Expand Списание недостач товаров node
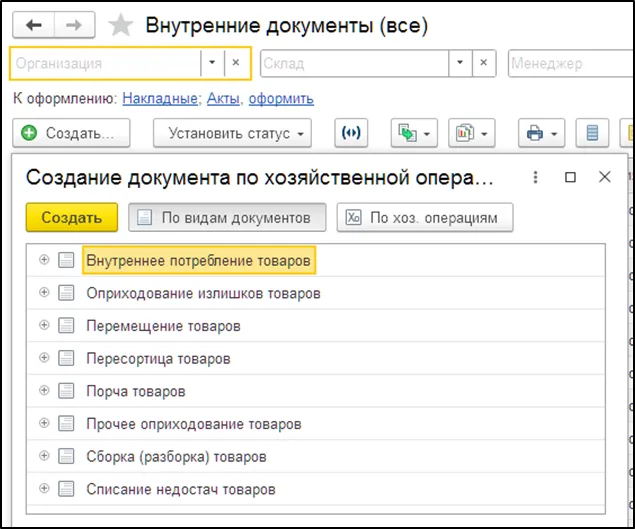Screen dimensions: 635x529 click(44, 488)
